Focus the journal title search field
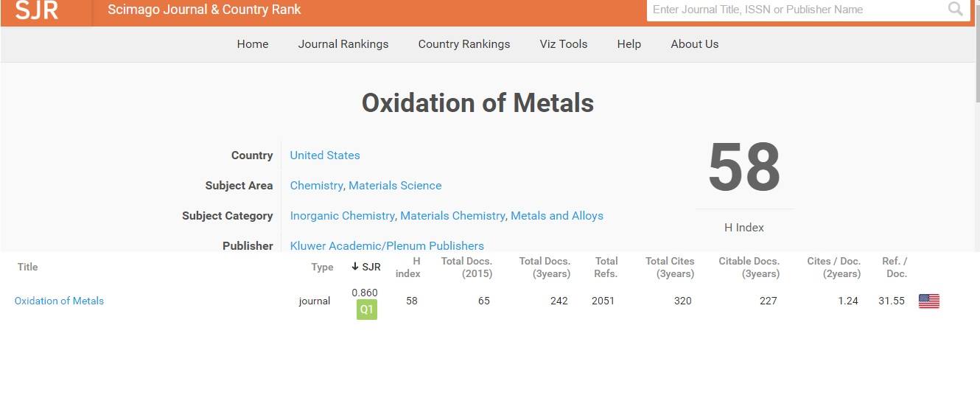Viewport: 980px width, 409px height. 796,10
